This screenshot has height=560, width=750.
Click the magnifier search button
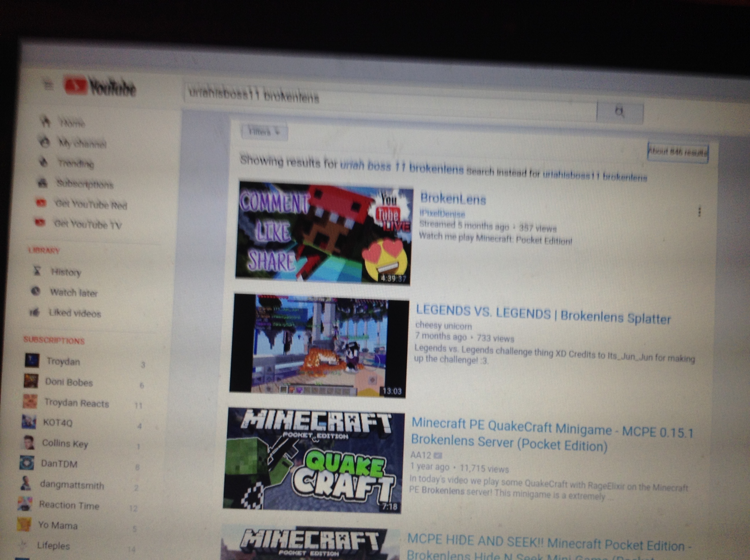click(620, 112)
